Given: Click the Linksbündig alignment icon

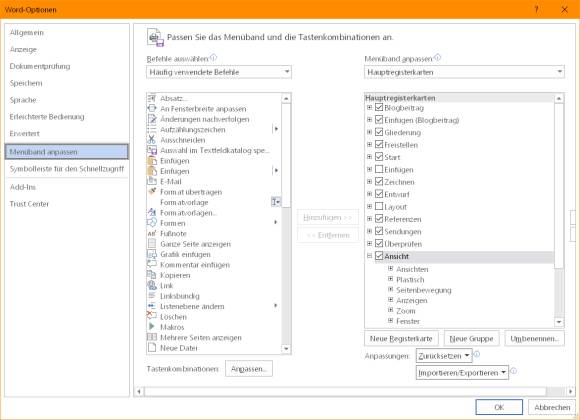Looking at the screenshot, I should pos(152,296).
